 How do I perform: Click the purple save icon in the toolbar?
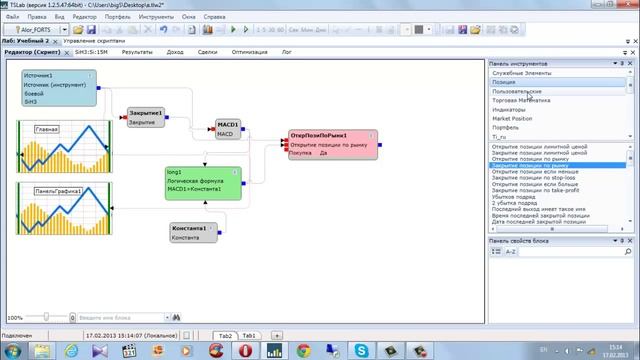(x=462, y=30)
